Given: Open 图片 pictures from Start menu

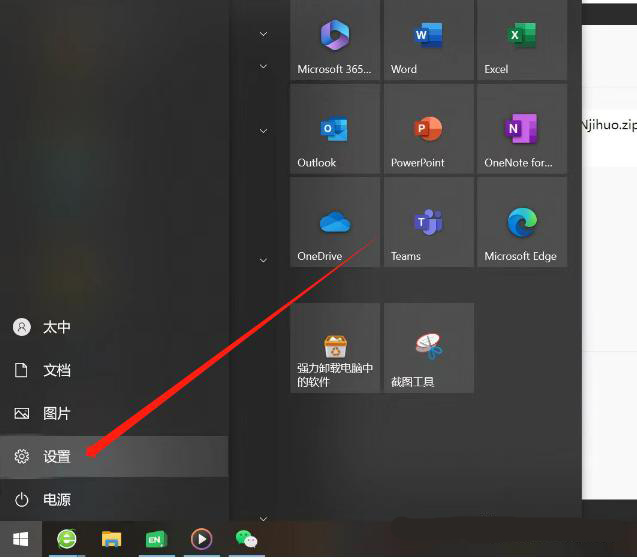Looking at the screenshot, I should pyautogui.click(x=114, y=414).
